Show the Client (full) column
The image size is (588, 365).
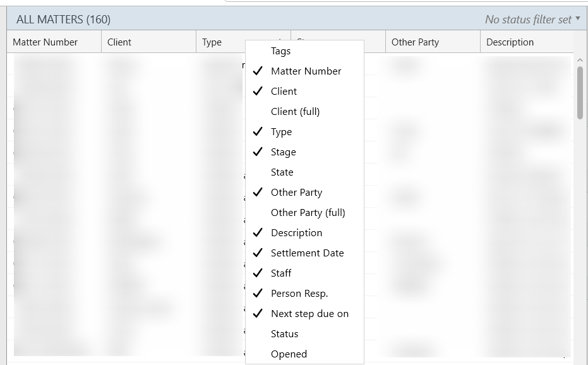tap(295, 112)
